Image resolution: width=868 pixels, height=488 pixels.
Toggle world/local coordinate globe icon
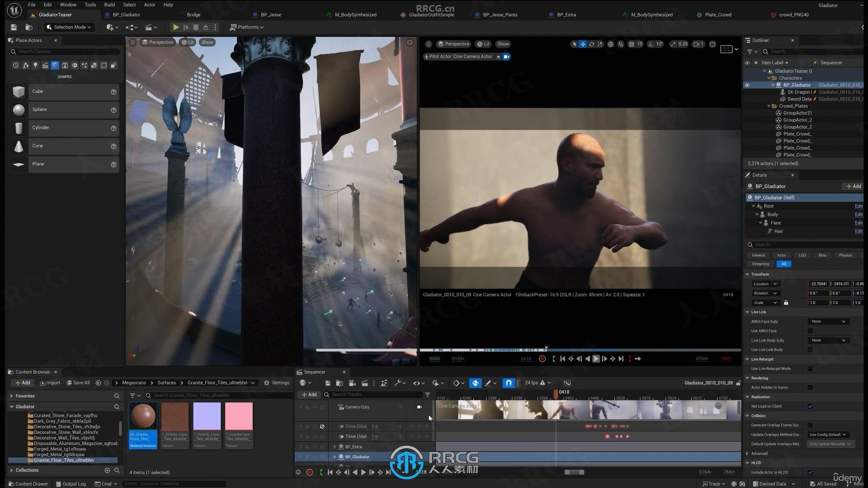click(x=610, y=44)
